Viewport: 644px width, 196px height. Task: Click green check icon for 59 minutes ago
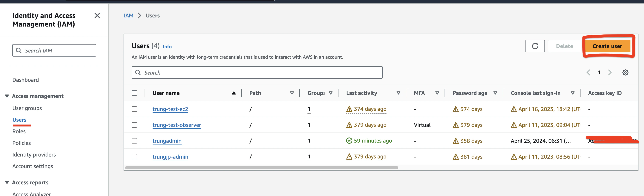[x=349, y=141]
